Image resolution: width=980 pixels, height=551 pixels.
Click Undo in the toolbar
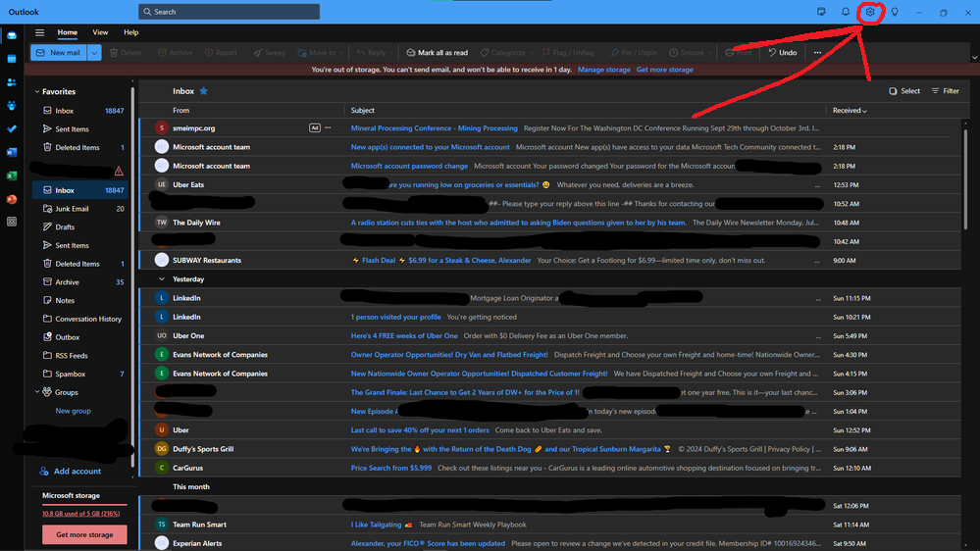(x=783, y=53)
